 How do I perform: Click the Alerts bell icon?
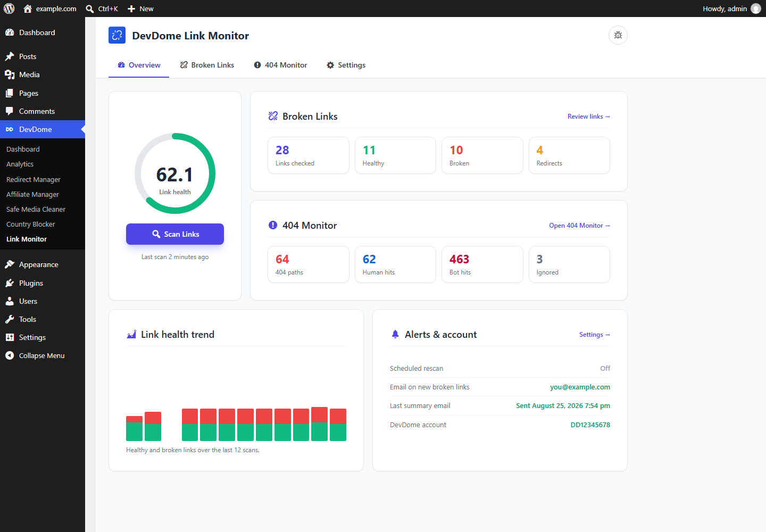[x=395, y=334]
